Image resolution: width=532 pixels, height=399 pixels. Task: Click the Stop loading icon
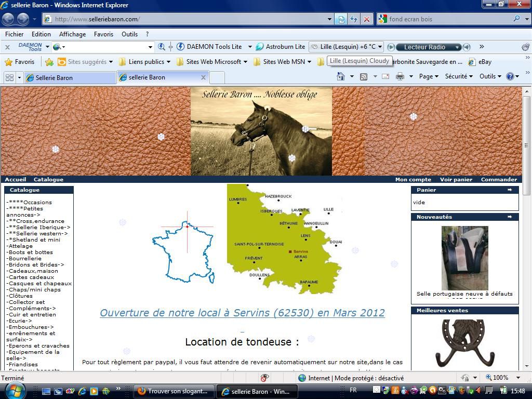[x=366, y=19]
